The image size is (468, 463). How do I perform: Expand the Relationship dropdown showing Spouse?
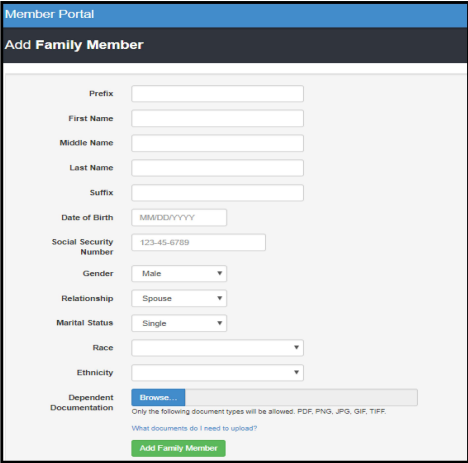179,298
